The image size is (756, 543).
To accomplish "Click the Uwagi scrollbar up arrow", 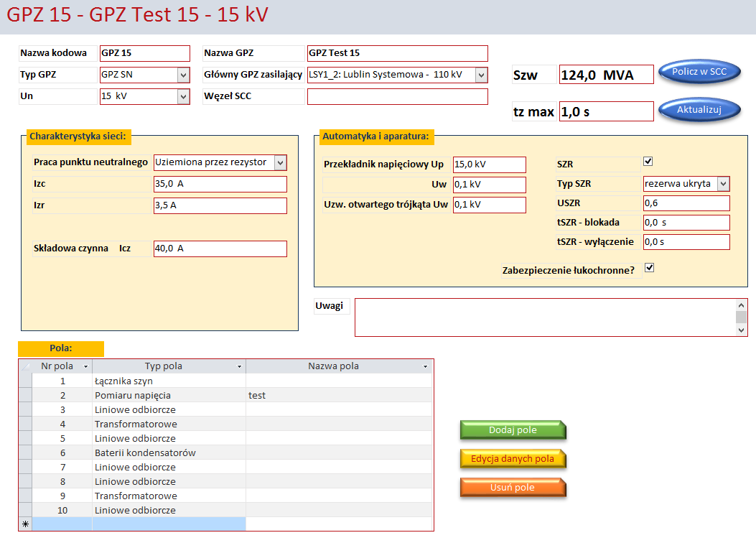I will [741, 305].
